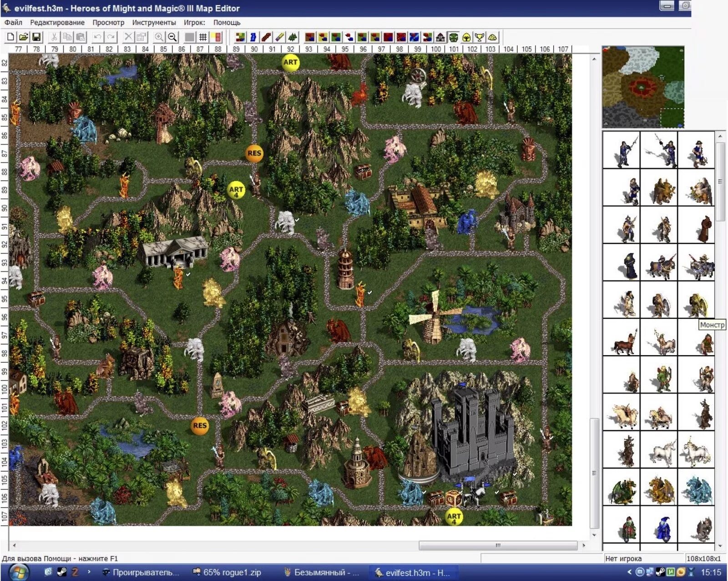Click the '108x108x1' map size status text
The width and height of the screenshot is (728, 581).
(703, 558)
